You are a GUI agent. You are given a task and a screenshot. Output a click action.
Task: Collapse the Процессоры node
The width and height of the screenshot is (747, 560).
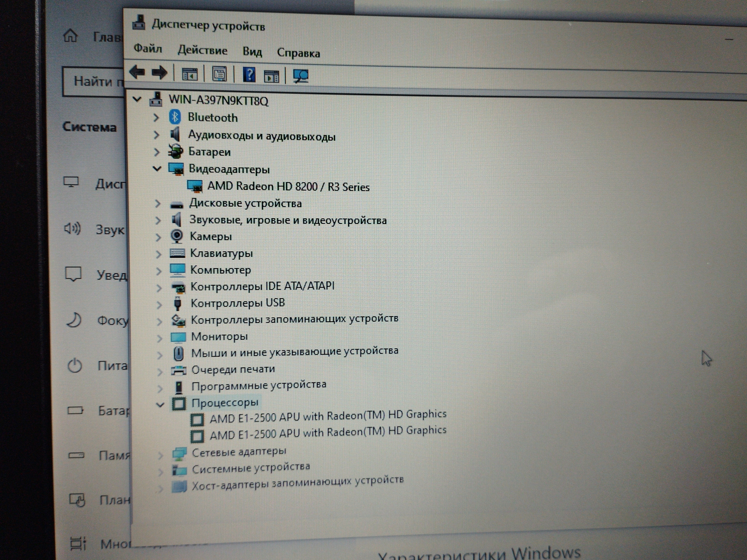coord(160,405)
